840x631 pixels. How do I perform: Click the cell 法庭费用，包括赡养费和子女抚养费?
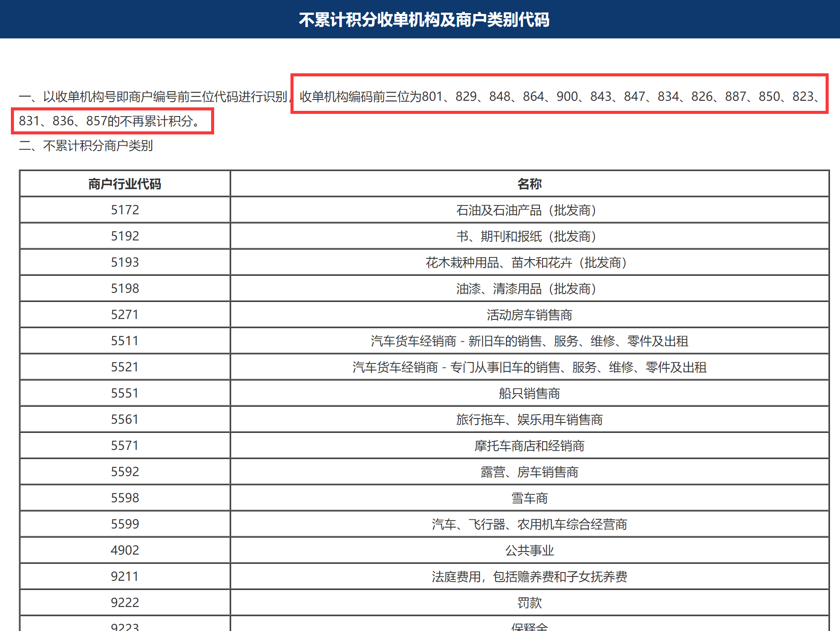[x=529, y=576]
